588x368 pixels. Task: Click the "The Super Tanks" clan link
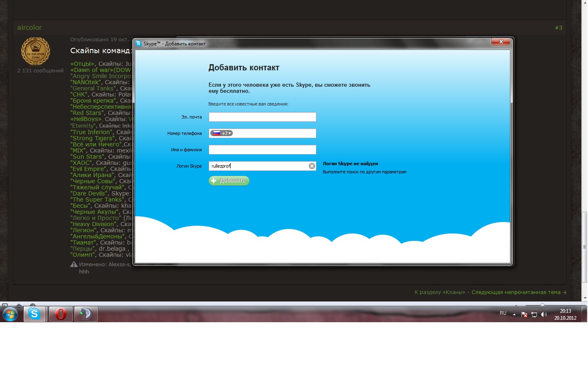[x=98, y=200]
